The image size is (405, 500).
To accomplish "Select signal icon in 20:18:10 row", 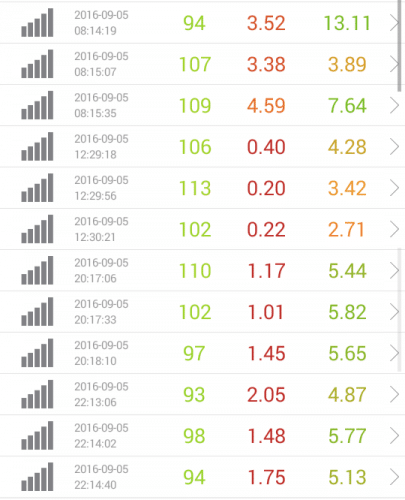I will [37, 353].
